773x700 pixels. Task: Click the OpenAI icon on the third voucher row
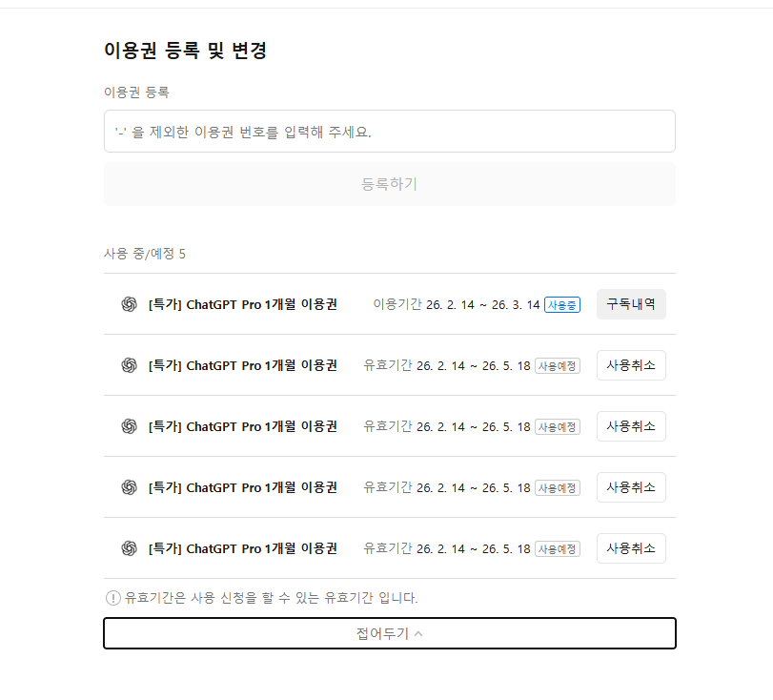coord(127,425)
